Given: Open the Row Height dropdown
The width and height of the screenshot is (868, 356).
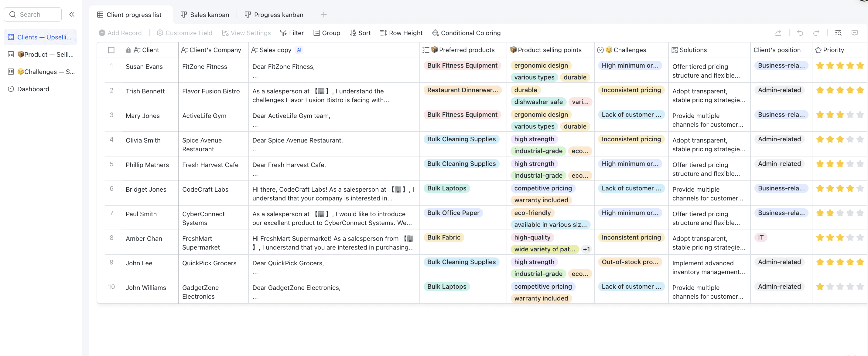Looking at the screenshot, I should (x=401, y=33).
